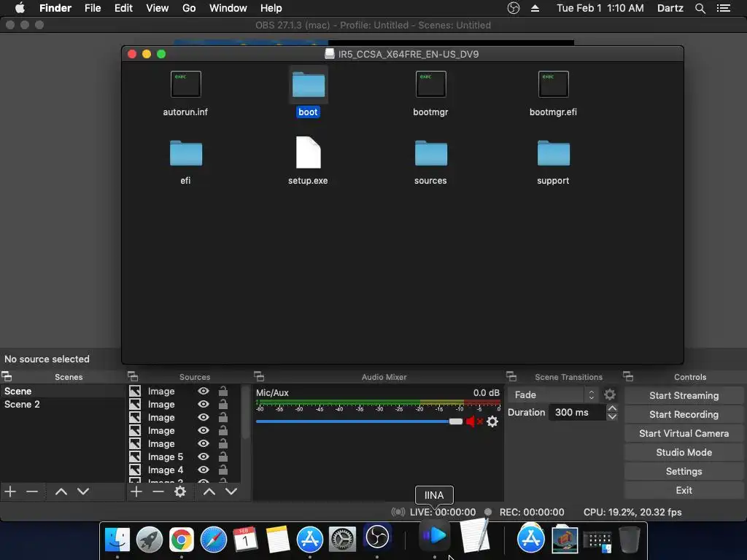Adjust the Mic/Aux volume slider
Screen dimensions: 747x560
(x=455, y=421)
